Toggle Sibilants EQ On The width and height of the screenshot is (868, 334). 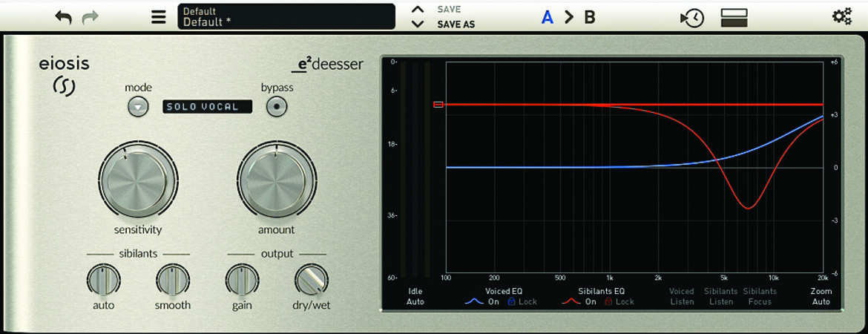coord(591,302)
